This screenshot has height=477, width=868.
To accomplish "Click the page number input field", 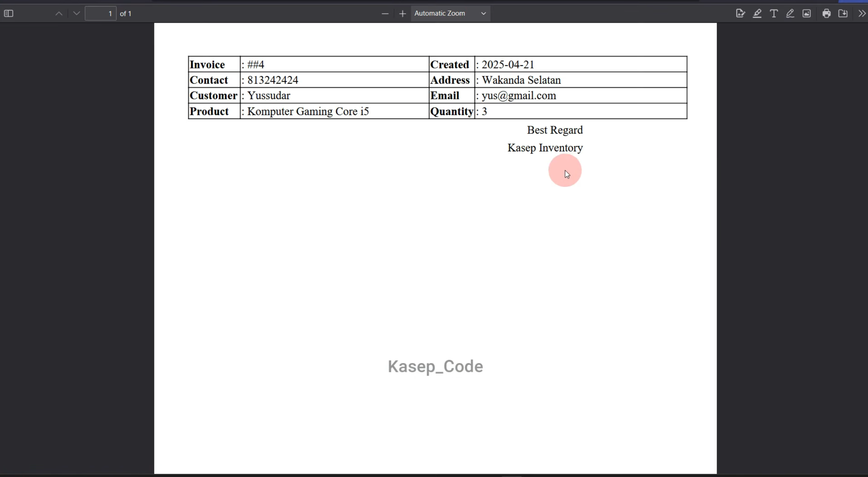I will 101,14.
